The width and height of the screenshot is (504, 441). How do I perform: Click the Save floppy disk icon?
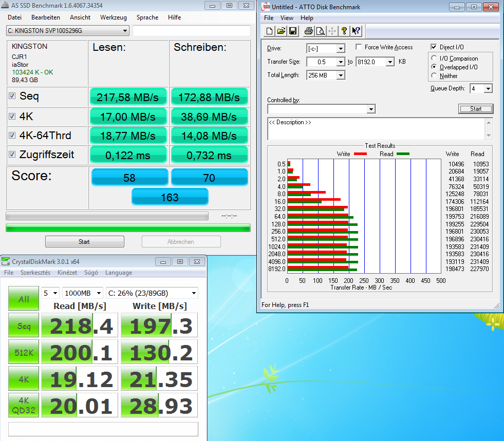(293, 31)
